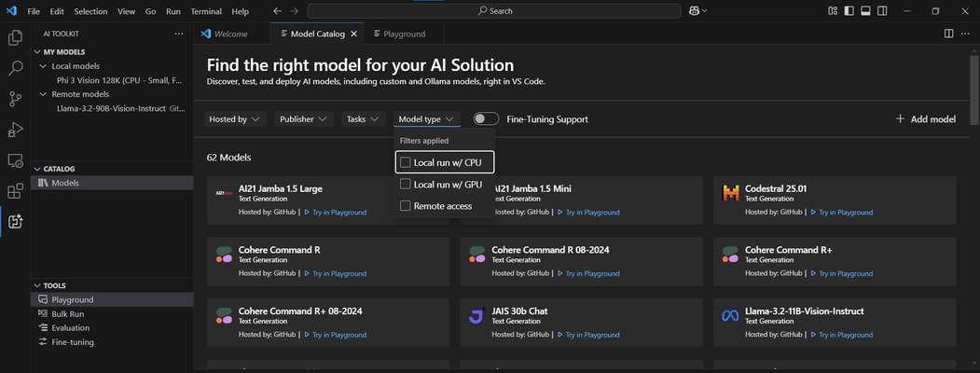This screenshot has width=980, height=373.
Task: Click the Llama-3.2-11B-Vision-Instruct Meta logo
Action: tap(730, 315)
